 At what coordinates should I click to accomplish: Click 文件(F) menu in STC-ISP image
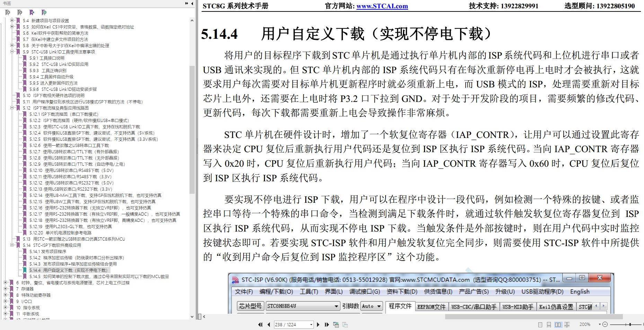click(x=244, y=292)
